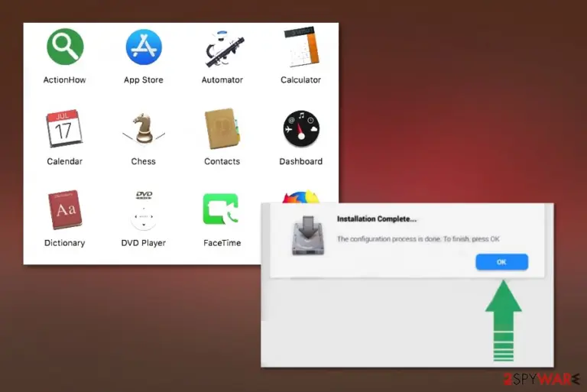Open the Automator robot icon
Image resolution: width=587 pixels, height=392 pixels.
pyautogui.click(x=223, y=49)
